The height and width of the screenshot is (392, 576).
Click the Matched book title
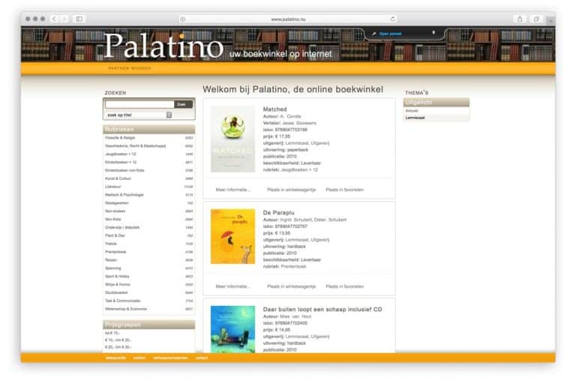[x=274, y=109]
